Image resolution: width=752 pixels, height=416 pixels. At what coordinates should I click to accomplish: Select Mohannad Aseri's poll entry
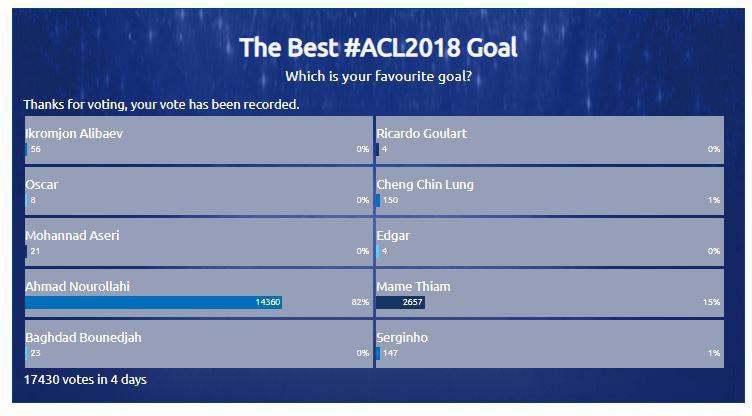pyautogui.click(x=198, y=242)
